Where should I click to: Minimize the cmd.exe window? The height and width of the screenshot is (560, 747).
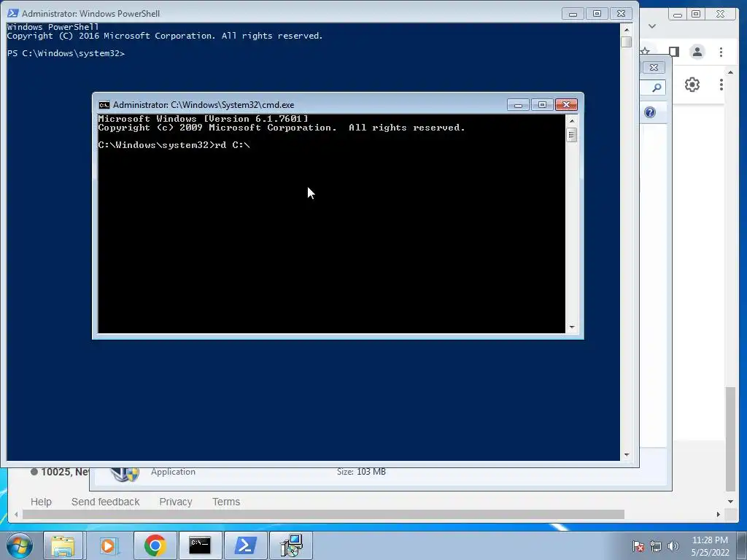[x=518, y=105]
